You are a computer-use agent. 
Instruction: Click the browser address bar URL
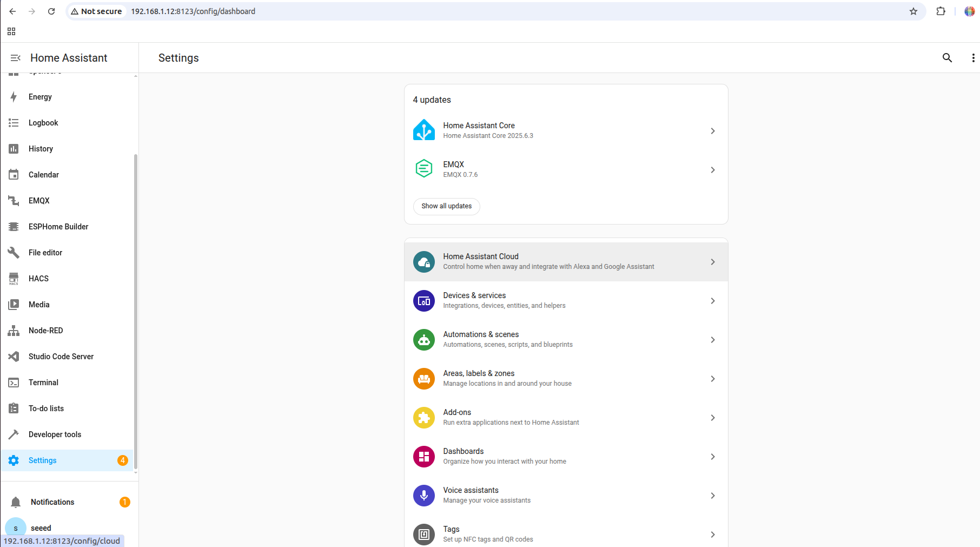click(x=193, y=11)
